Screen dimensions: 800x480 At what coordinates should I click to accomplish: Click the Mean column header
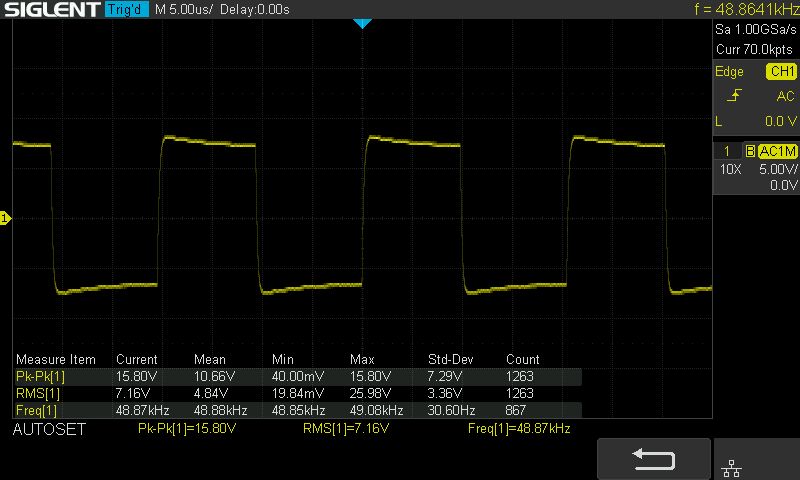(210, 359)
